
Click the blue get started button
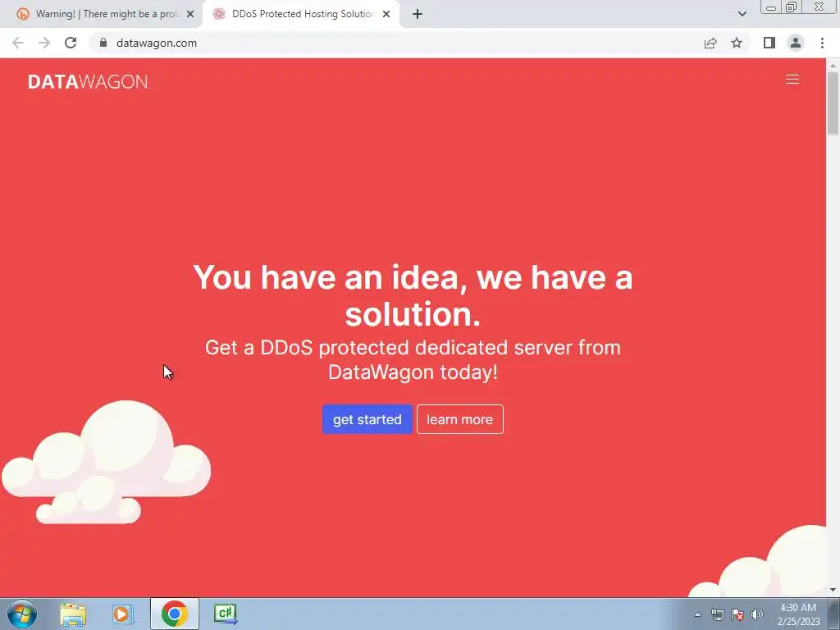367,419
